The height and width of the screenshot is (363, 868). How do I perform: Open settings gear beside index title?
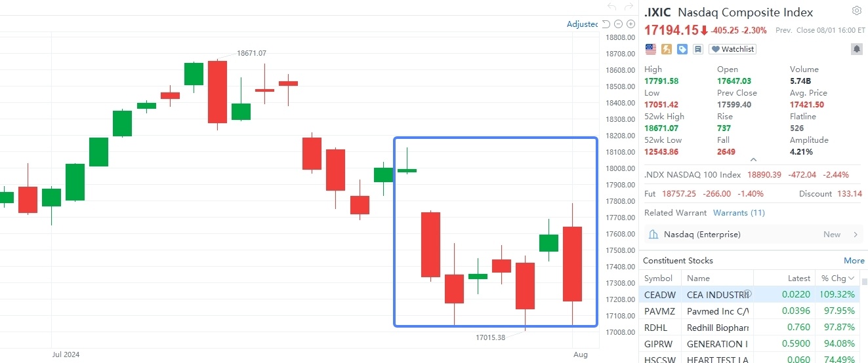tap(856, 11)
